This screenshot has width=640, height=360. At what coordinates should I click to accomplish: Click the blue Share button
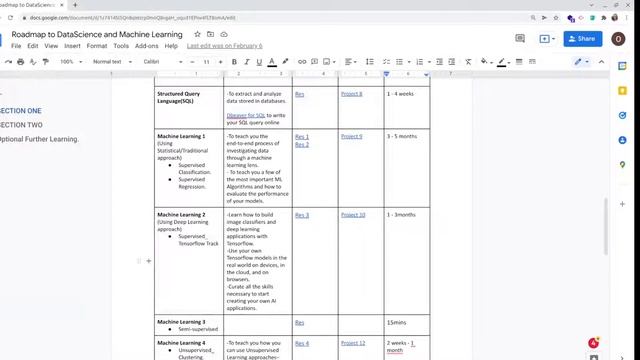[x=583, y=39]
